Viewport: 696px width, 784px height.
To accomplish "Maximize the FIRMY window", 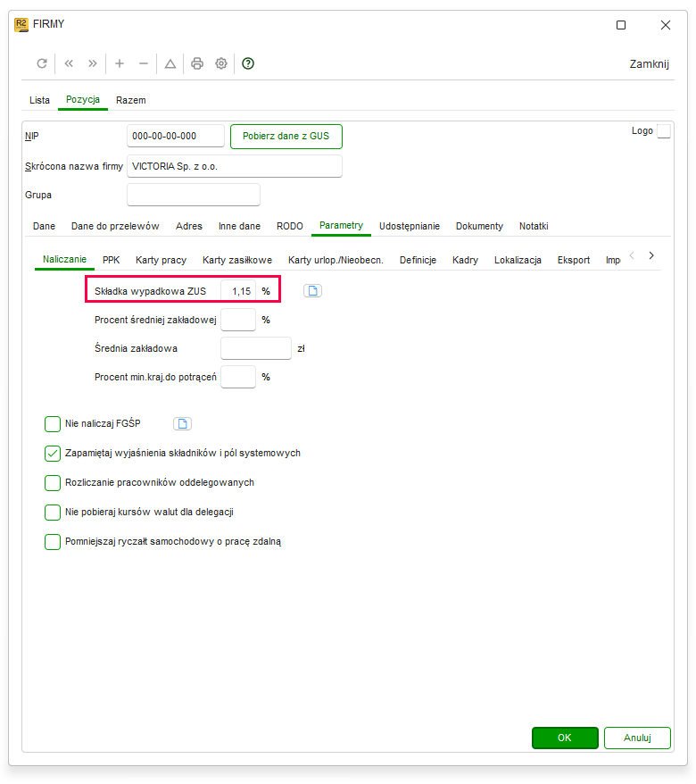I will point(621,25).
